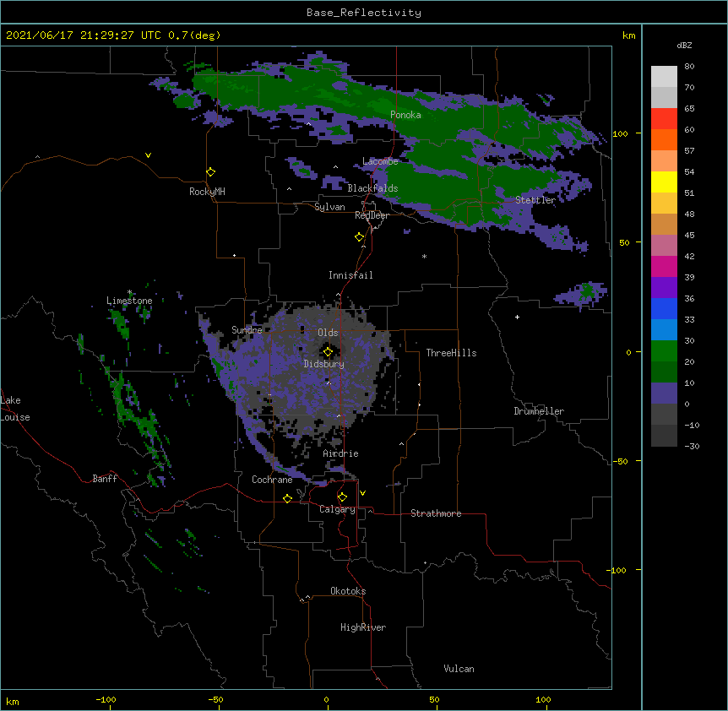Click the Cochrane town label
Image resolution: width=728 pixels, height=711 pixels.
(272, 480)
